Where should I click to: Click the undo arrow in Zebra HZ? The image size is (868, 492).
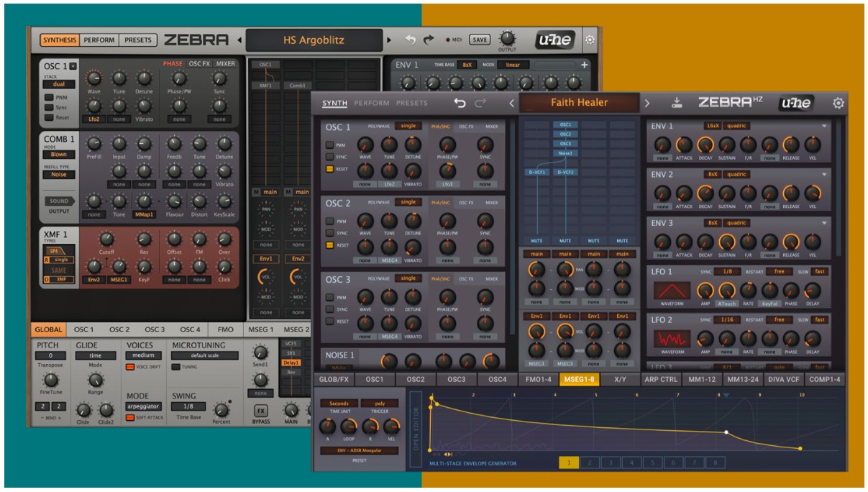coord(460,103)
